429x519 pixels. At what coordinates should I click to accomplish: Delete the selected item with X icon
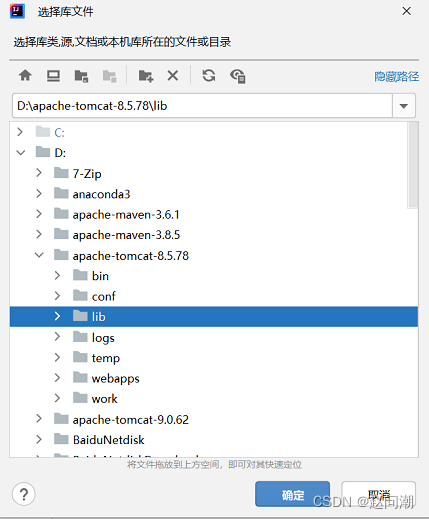[173, 76]
